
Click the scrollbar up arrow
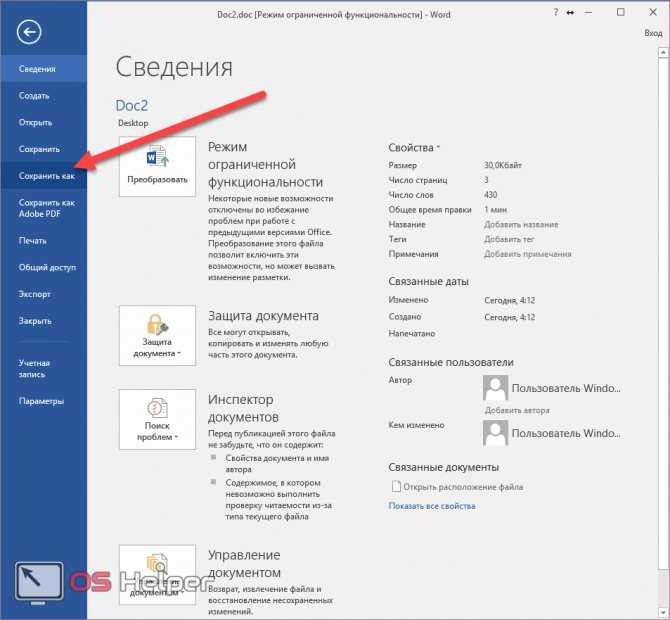pyautogui.click(x=663, y=53)
